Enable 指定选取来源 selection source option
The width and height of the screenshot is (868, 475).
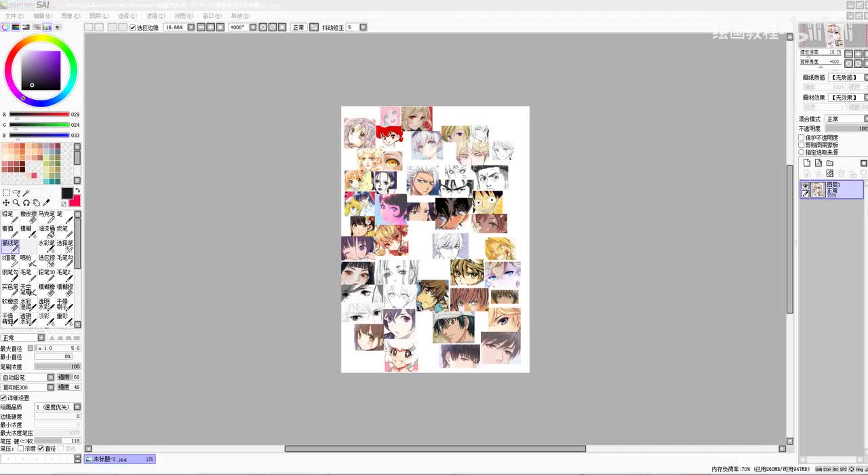[x=802, y=153]
